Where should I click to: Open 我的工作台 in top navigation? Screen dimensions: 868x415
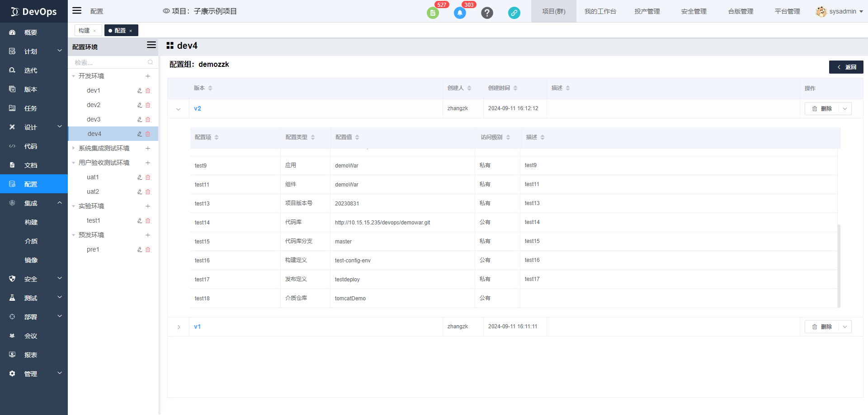(x=600, y=11)
